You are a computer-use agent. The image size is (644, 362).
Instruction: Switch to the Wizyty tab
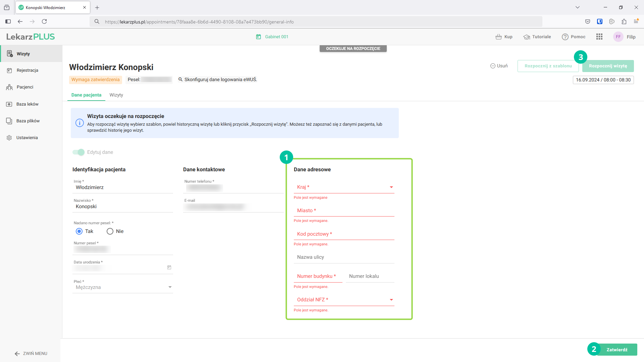tap(116, 95)
